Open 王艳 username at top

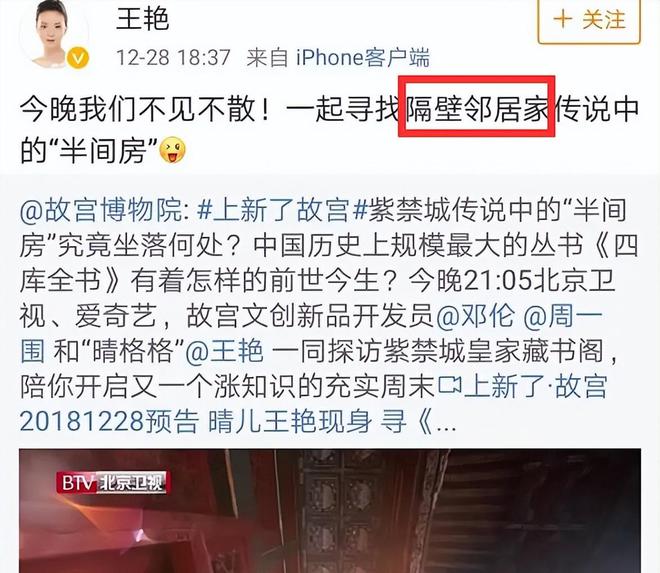[x=143, y=19]
